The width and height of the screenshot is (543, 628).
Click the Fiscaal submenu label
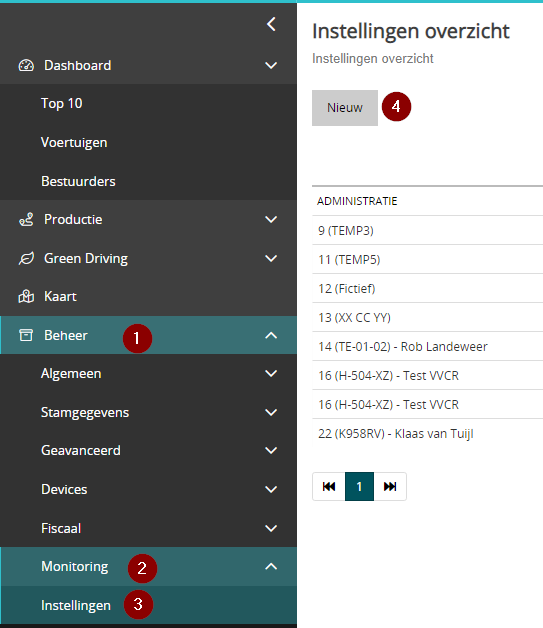(x=61, y=528)
